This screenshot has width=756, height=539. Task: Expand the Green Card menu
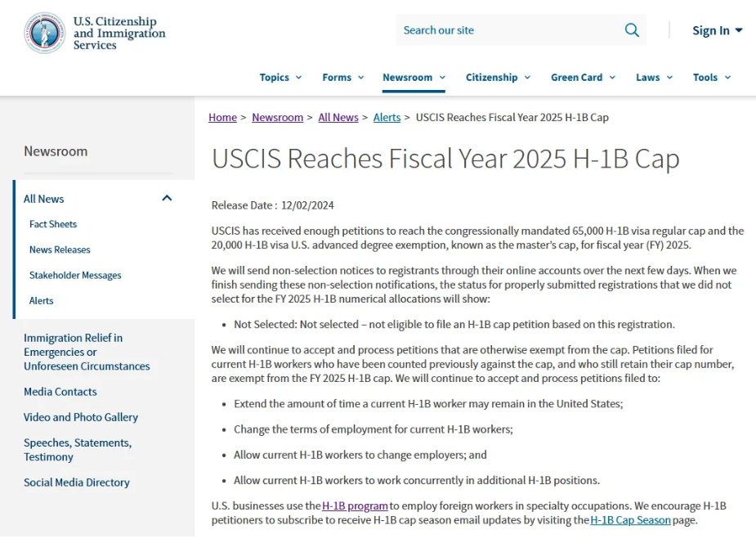[x=583, y=77]
